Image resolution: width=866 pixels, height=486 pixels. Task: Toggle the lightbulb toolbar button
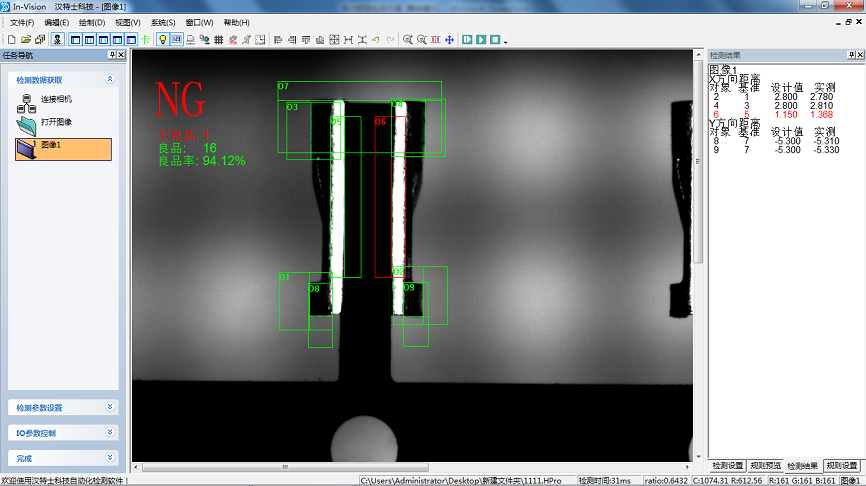tap(163, 40)
